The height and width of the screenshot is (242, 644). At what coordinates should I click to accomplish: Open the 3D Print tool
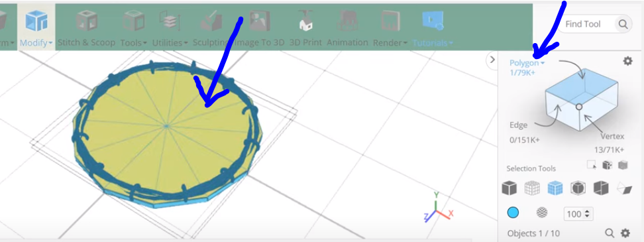pyautogui.click(x=306, y=42)
